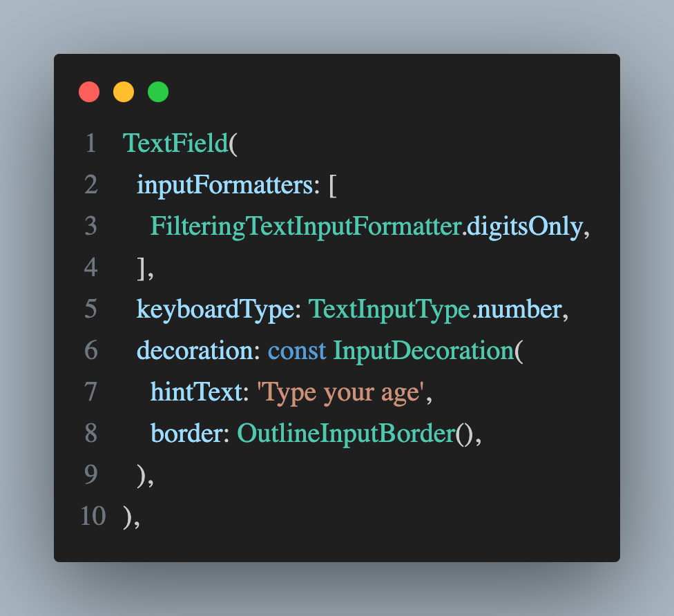Click the keyboardType property
This screenshot has width=674, height=616.
pos(215,309)
